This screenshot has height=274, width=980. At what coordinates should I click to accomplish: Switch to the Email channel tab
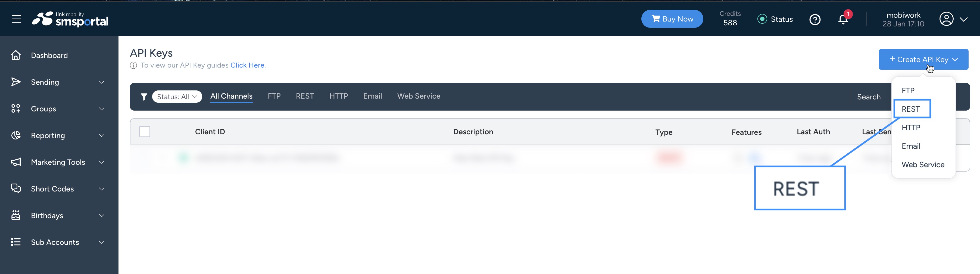pos(372,96)
